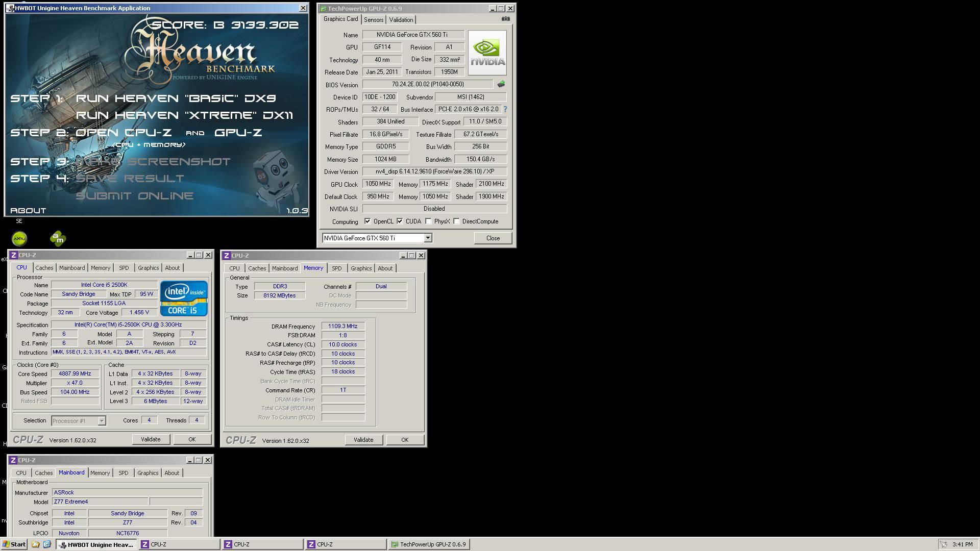Click the GPU-Z window title bar icon

(323, 9)
